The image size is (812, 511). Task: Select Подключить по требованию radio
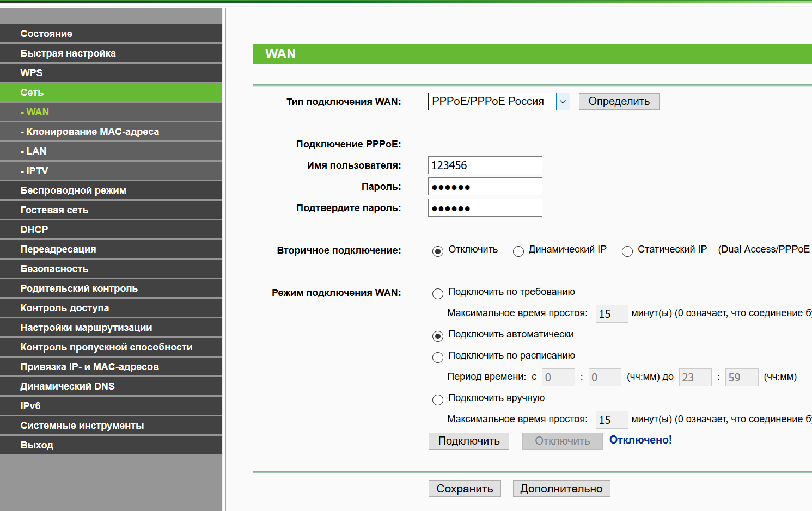[x=438, y=294]
